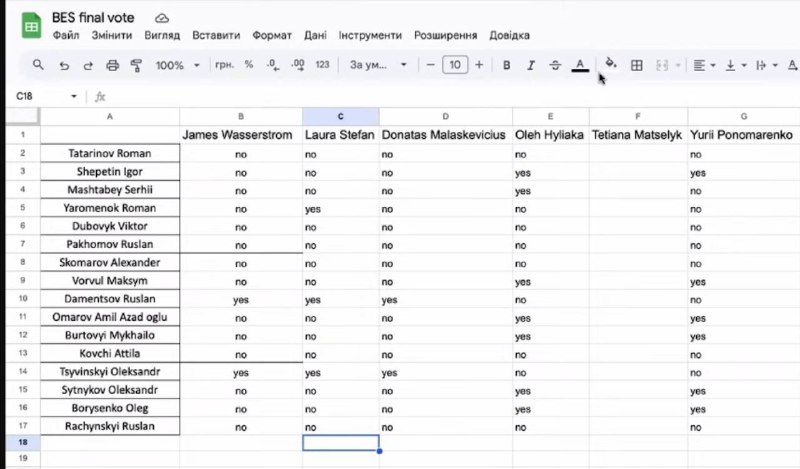This screenshot has height=469, width=800.
Task: Select Vorvul Maksym's yes under Yurii Ponomarenko
Action: point(743,281)
